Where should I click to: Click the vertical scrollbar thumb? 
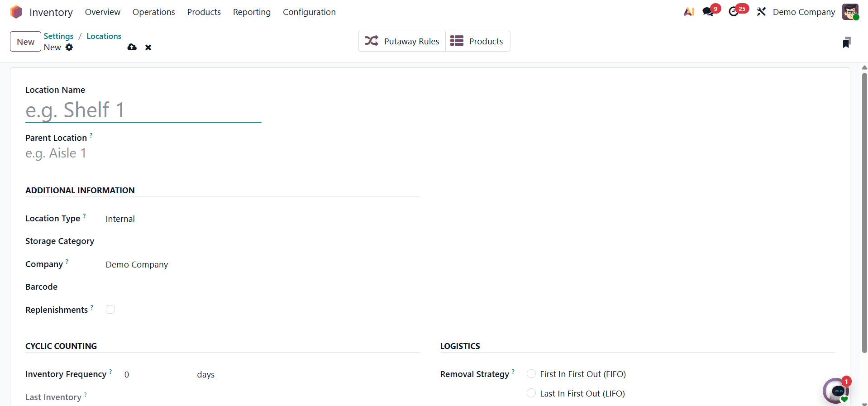(x=864, y=213)
